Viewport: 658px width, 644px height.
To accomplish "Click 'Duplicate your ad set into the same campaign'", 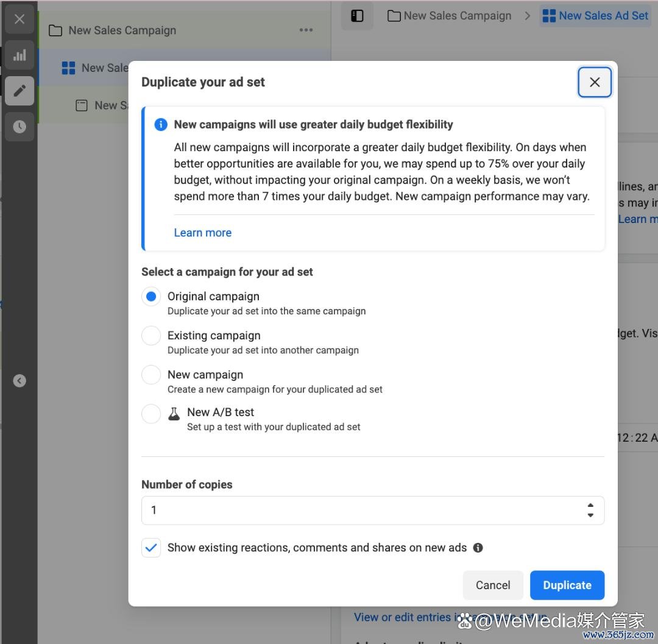I will [266, 311].
